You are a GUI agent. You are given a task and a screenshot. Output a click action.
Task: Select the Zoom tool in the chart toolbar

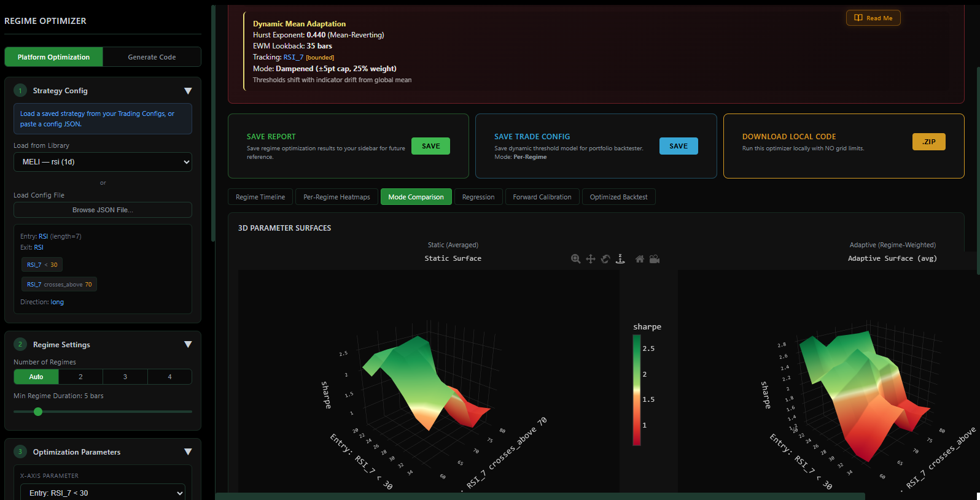point(575,259)
